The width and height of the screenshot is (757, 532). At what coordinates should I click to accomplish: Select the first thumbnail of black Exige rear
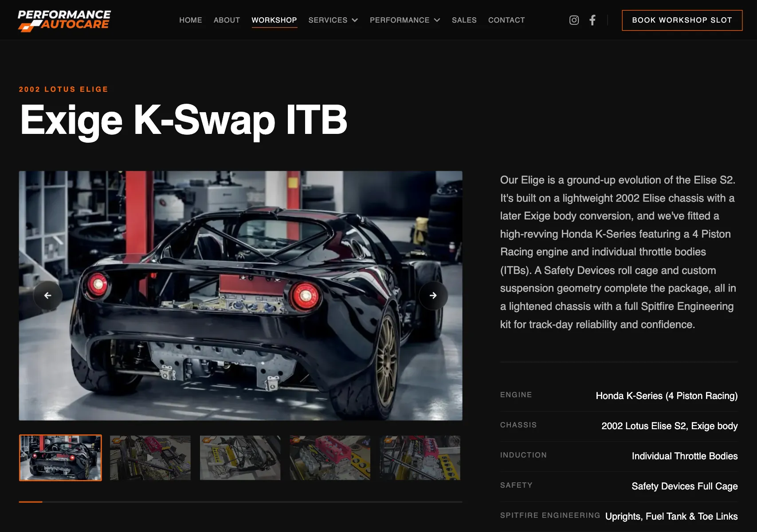pyautogui.click(x=60, y=458)
